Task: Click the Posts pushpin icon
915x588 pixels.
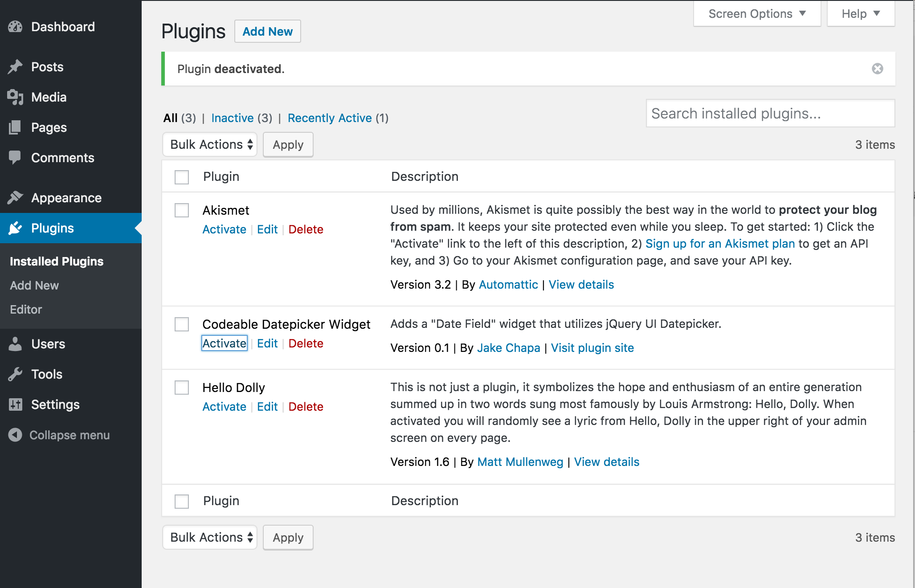Action: [15, 67]
